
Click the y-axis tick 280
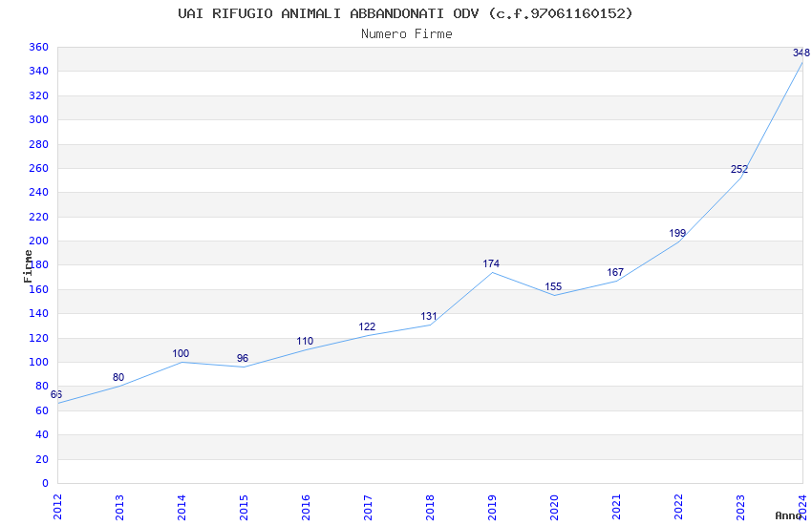(38, 144)
